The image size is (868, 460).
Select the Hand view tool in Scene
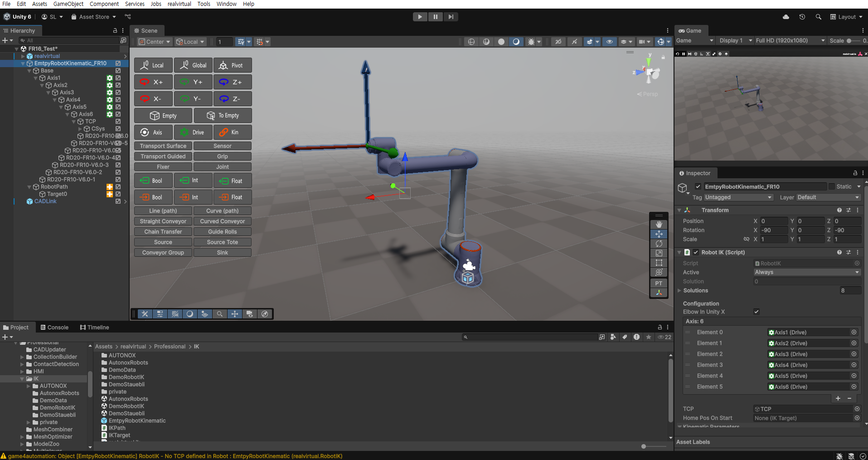pyautogui.click(x=659, y=224)
